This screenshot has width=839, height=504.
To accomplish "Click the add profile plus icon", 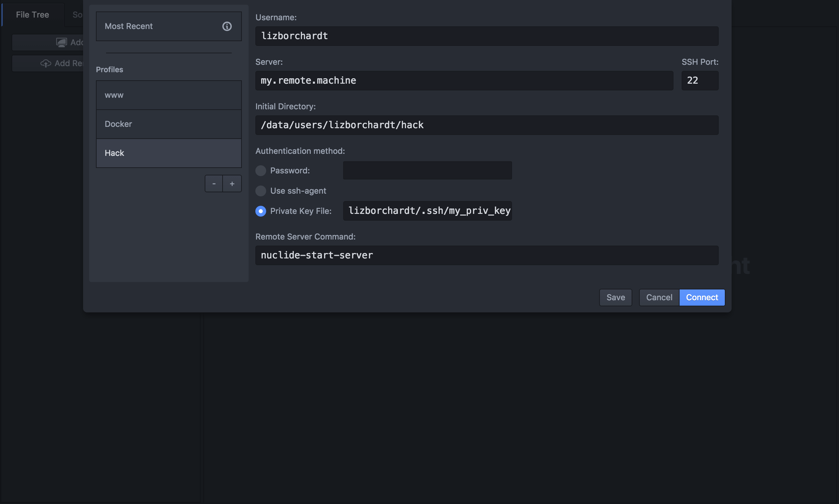I will tap(232, 183).
